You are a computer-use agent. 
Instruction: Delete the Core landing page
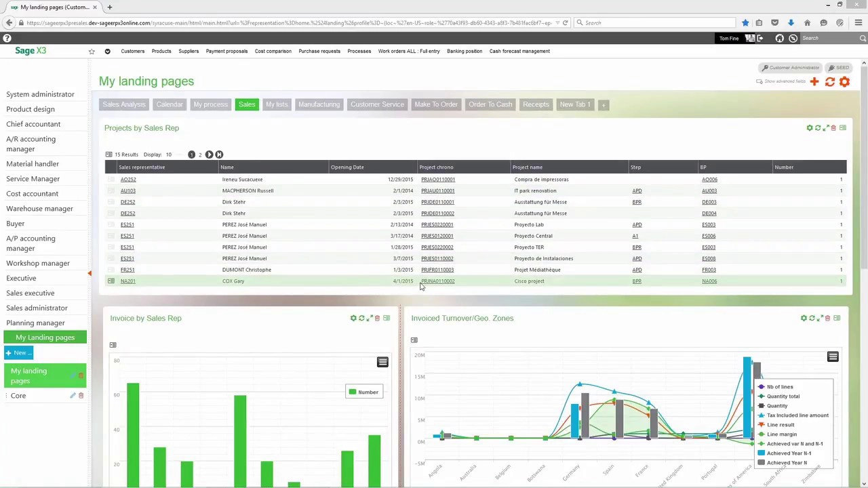tap(81, 396)
